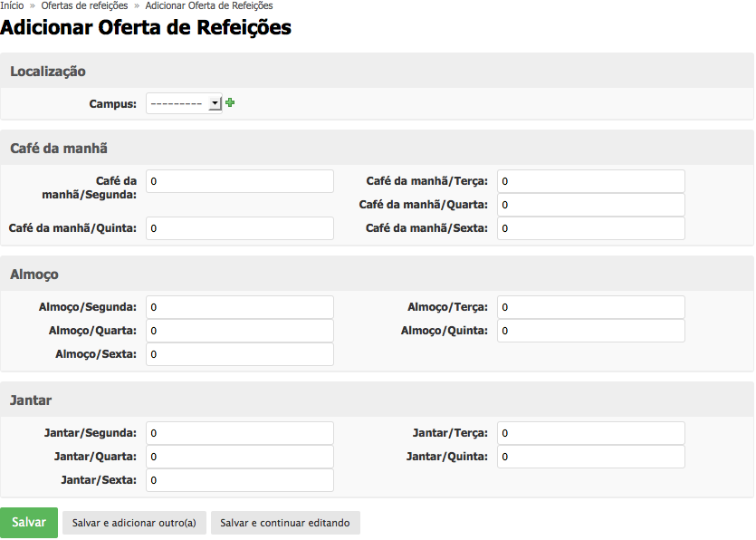
Task: Click the Jantar/Quarta input field
Action: [239, 456]
